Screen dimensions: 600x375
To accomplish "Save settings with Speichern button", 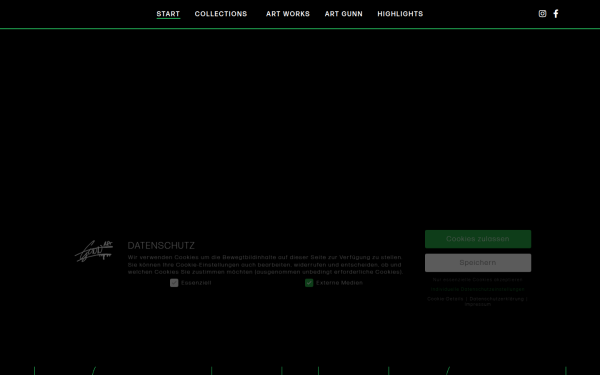I will tap(478, 262).
